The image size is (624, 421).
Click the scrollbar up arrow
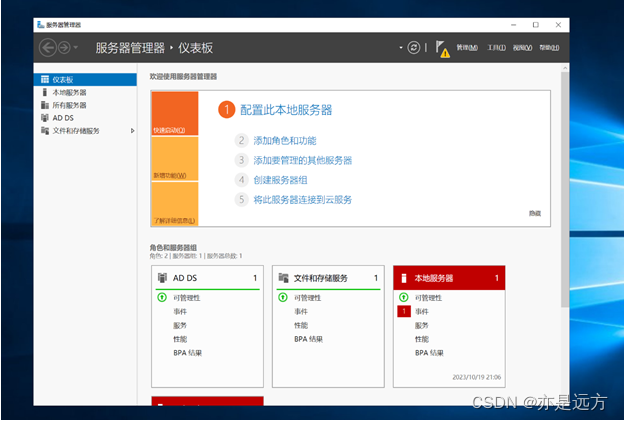565,68
